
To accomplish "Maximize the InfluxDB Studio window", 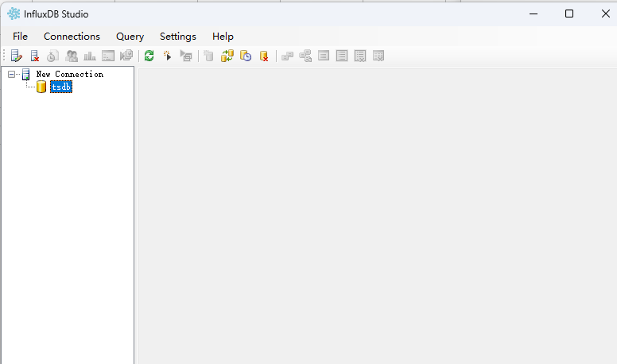I will click(x=569, y=14).
